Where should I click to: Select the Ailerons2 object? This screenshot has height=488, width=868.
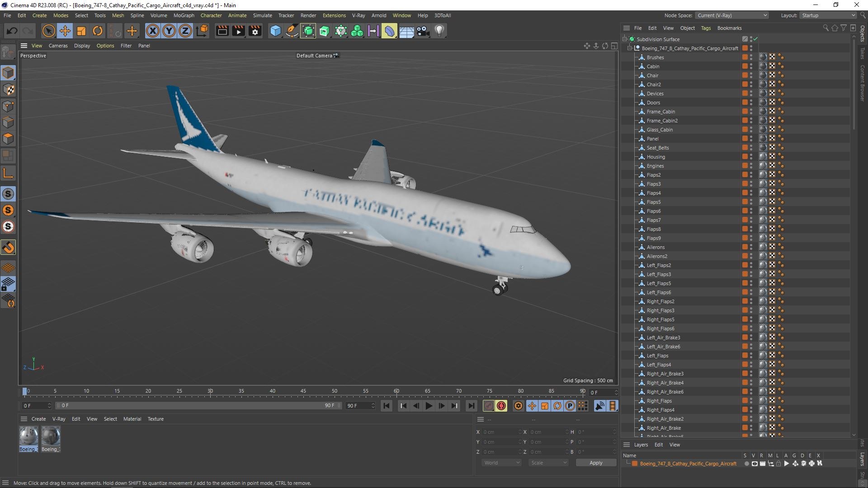point(657,256)
